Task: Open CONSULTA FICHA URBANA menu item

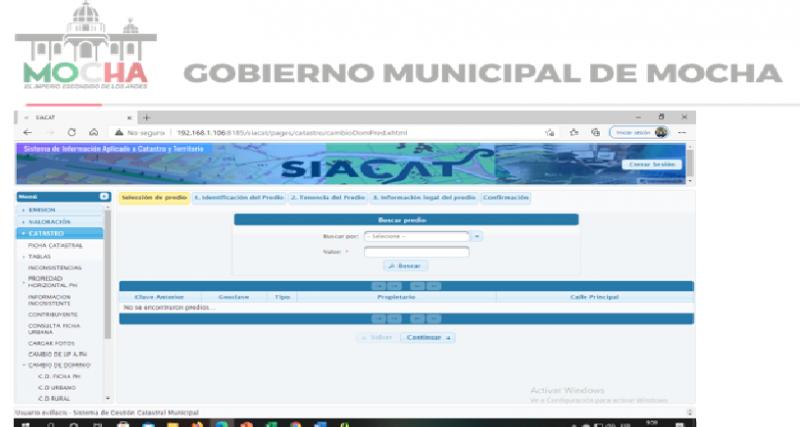Action: point(54,329)
